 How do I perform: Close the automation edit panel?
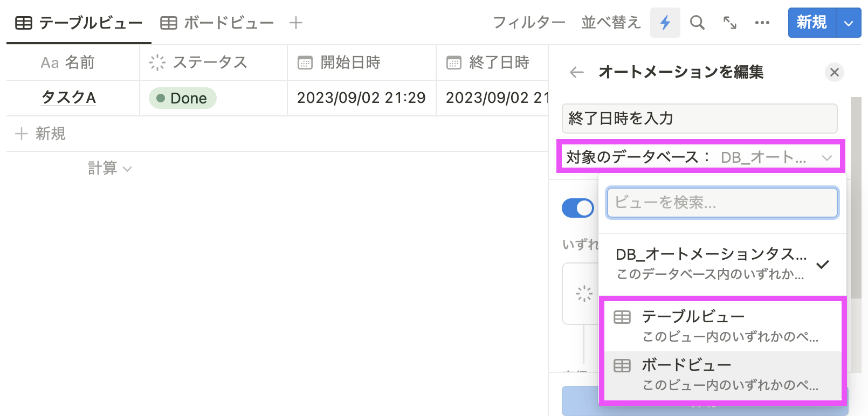point(834,72)
